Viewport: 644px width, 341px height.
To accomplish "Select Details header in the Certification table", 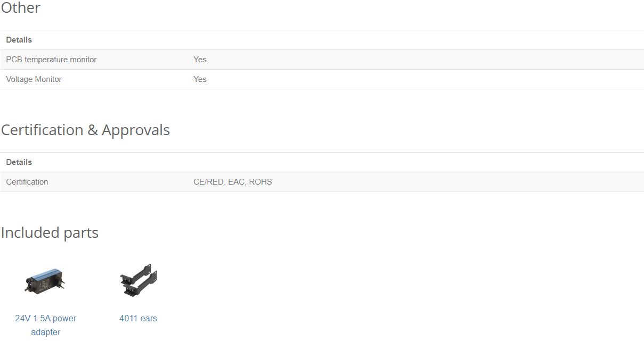I will click(19, 162).
